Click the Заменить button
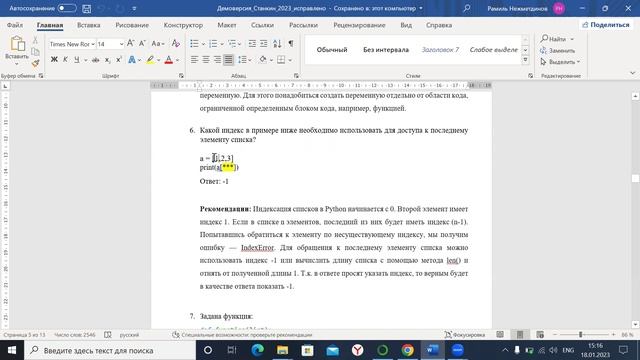This screenshot has height=360, width=640. coord(558,51)
